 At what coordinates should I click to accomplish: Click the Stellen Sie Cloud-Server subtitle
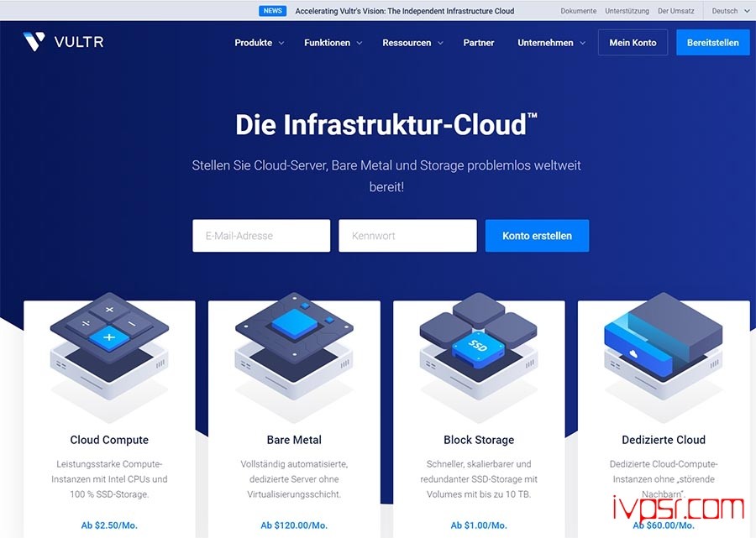386,175
